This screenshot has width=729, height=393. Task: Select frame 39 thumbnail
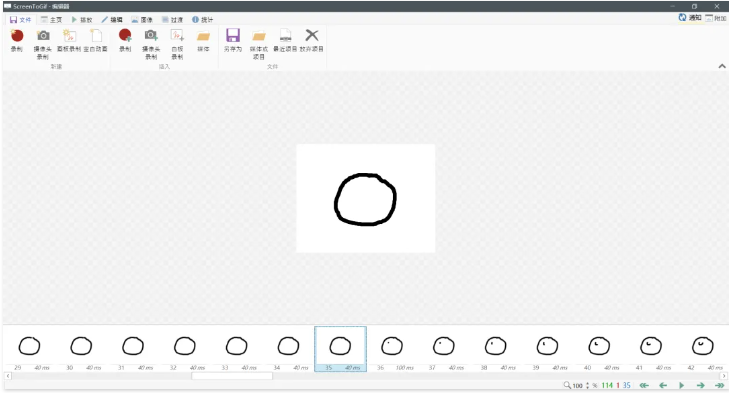(x=547, y=349)
